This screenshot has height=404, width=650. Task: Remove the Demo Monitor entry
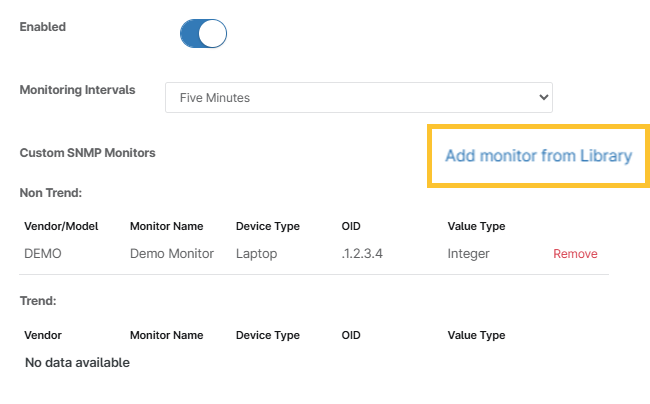tap(575, 254)
